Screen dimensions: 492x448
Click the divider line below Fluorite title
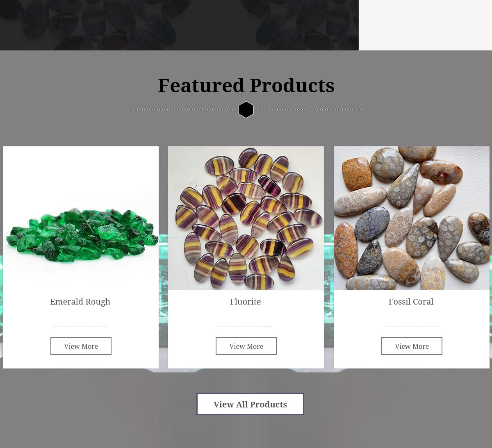point(246,327)
